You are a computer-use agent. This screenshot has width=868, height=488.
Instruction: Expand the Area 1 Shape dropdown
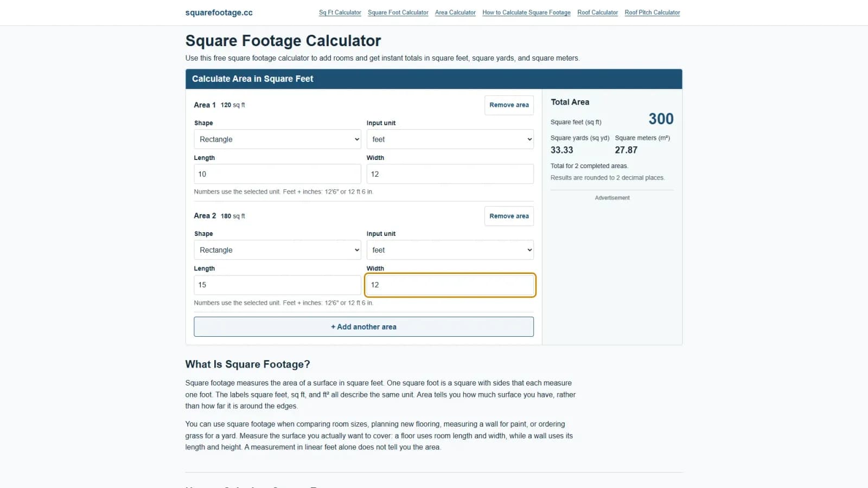tap(277, 139)
